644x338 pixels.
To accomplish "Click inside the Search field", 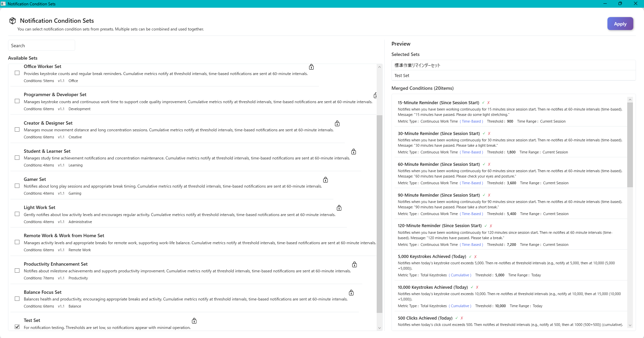I will pos(41,45).
